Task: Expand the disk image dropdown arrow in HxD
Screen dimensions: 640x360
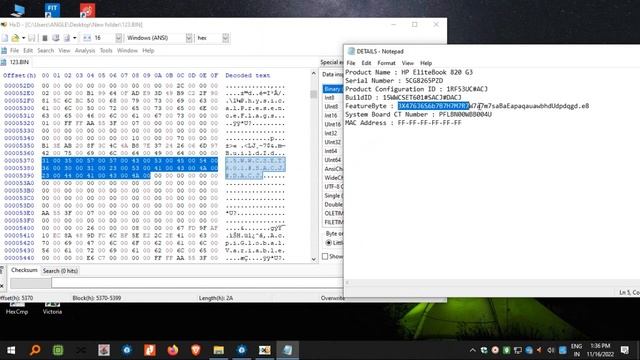Action: point(74,38)
